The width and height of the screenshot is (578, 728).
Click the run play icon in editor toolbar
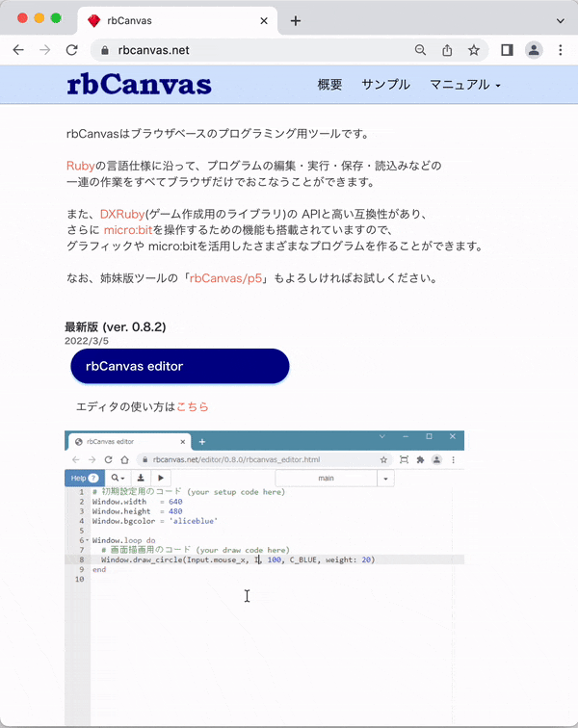(161, 478)
